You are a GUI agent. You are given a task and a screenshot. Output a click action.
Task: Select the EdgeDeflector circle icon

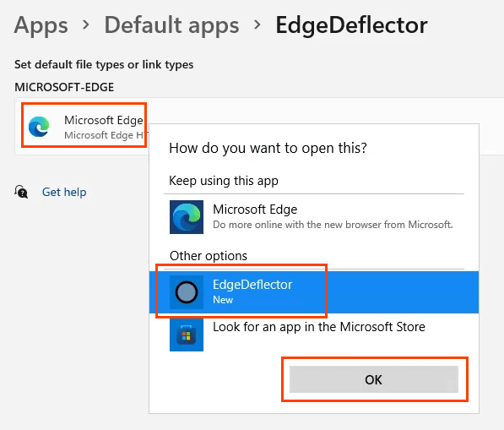coord(187,292)
